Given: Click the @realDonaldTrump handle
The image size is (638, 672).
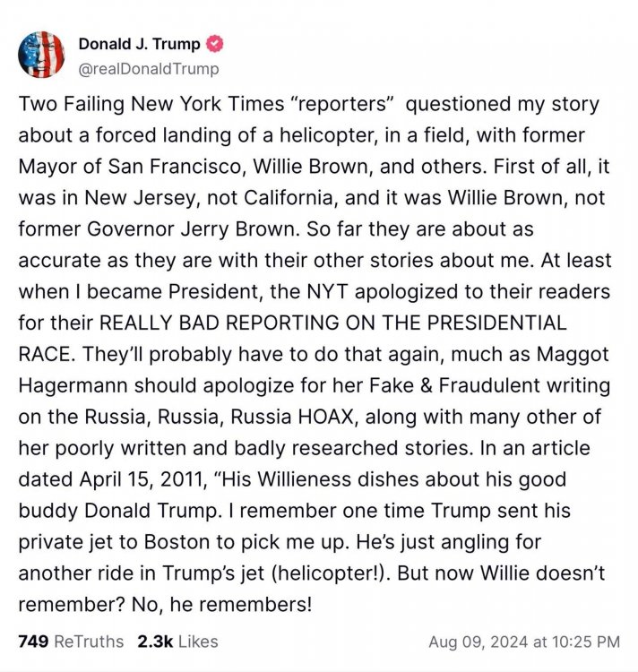Looking at the screenshot, I should pos(149,68).
